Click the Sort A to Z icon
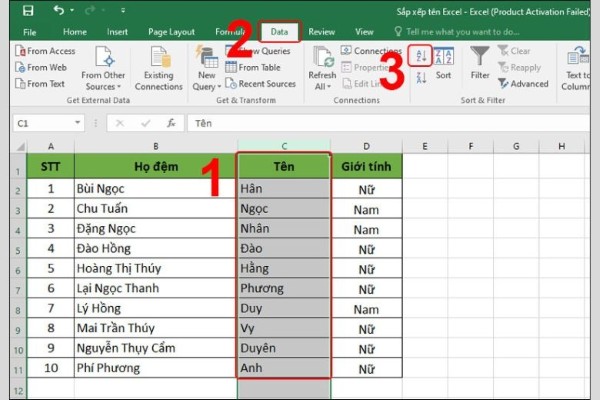The height and width of the screenshot is (400, 600). pos(419,55)
